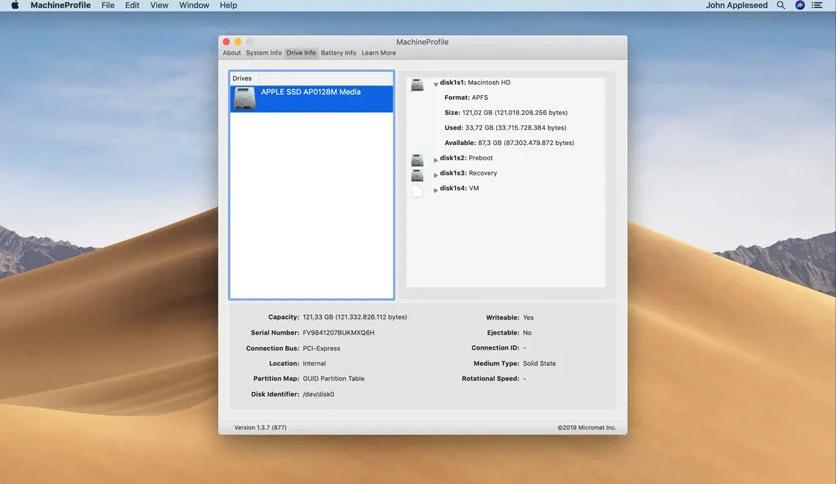Click the Size 121,02 GB value
The image size is (836, 484).
point(515,112)
